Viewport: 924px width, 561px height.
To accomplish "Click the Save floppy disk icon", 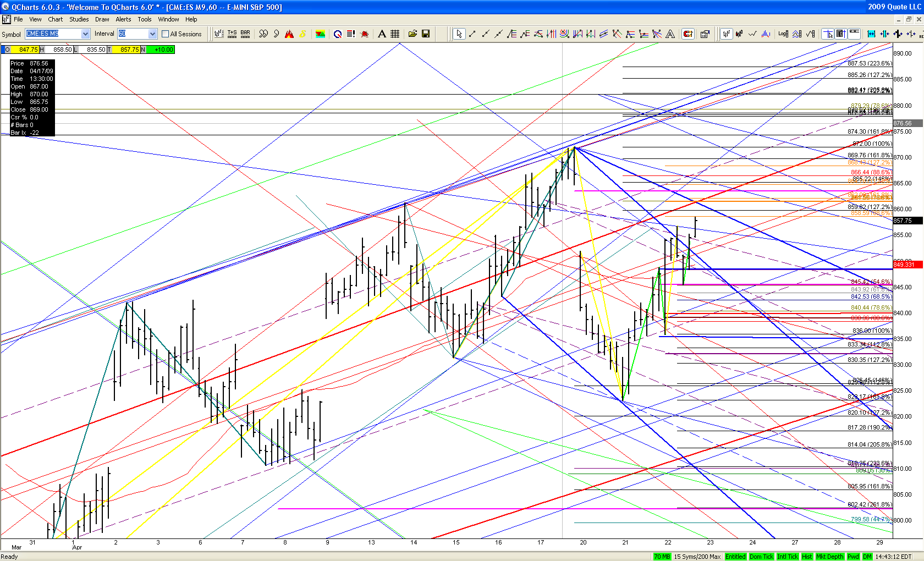I will click(426, 34).
